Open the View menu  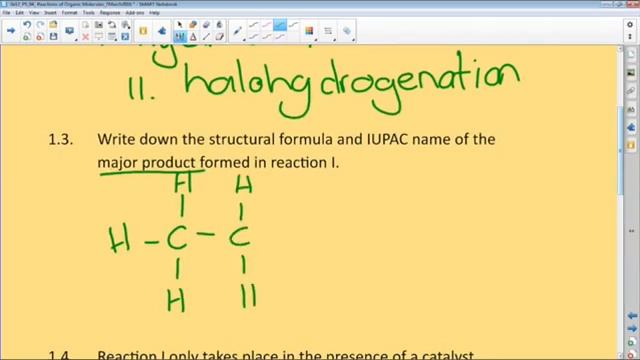[34, 13]
